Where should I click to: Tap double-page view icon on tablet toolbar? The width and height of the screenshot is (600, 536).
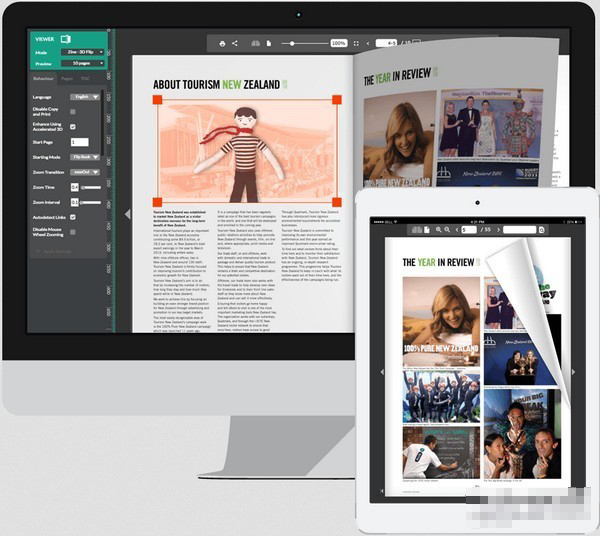coord(417,230)
